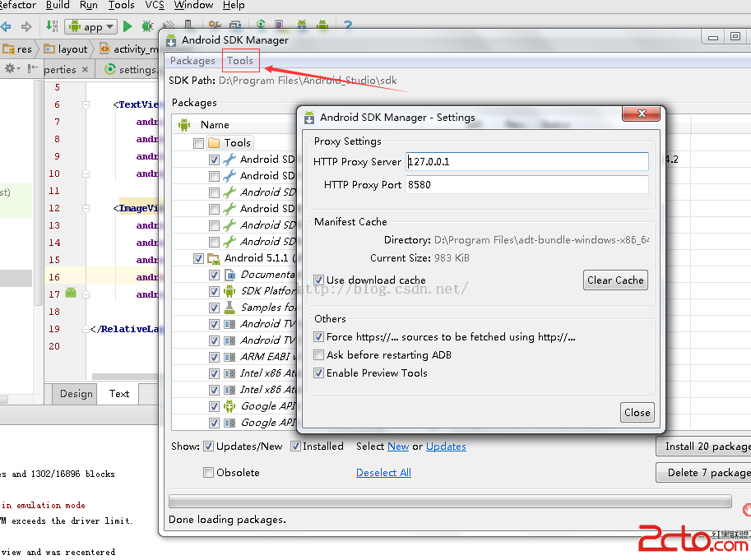Click the gear settings icon in project panel
This screenshot has width=751, height=560.
(11, 69)
